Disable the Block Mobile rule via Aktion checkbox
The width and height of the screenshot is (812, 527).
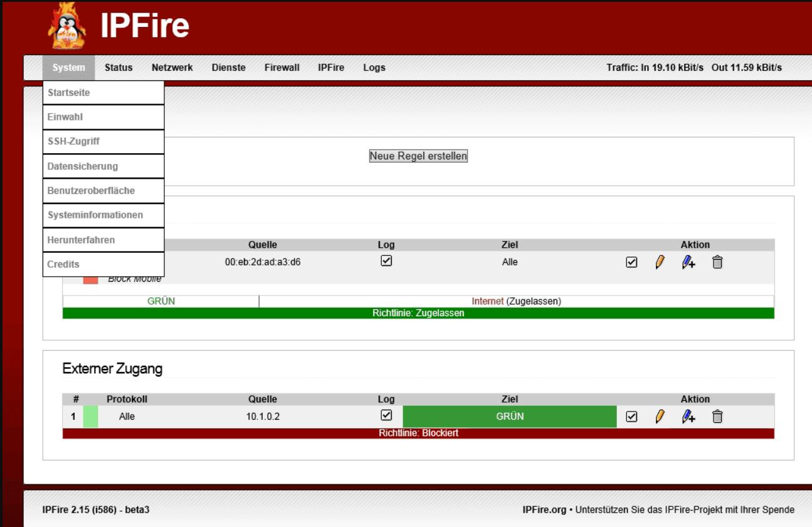pos(632,263)
